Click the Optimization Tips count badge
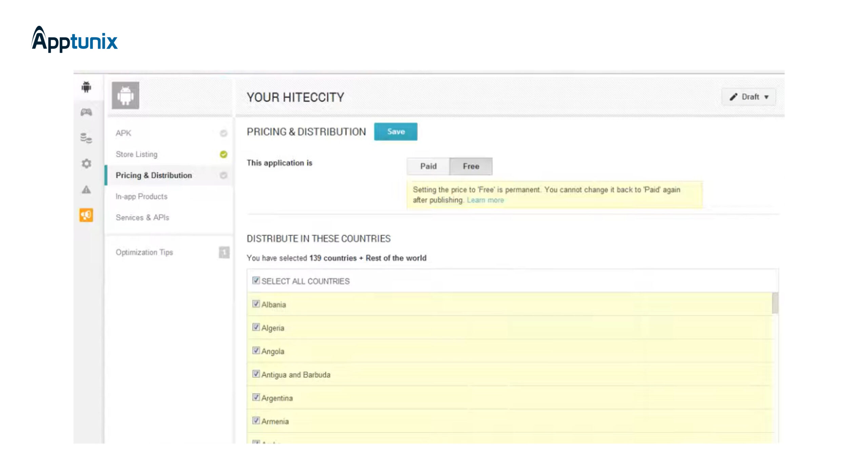Image resolution: width=868 pixels, height=476 pixels. [224, 252]
